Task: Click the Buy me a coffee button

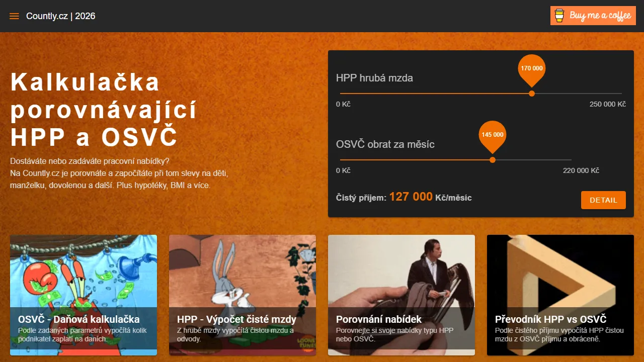Action: point(593,16)
